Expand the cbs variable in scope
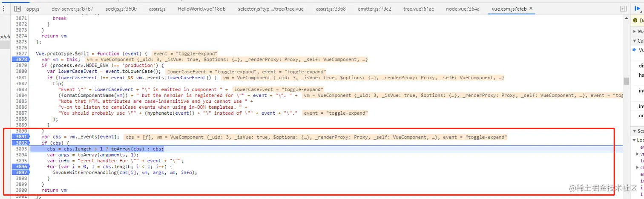Screen dimensions: 644x199 (638, 167)
